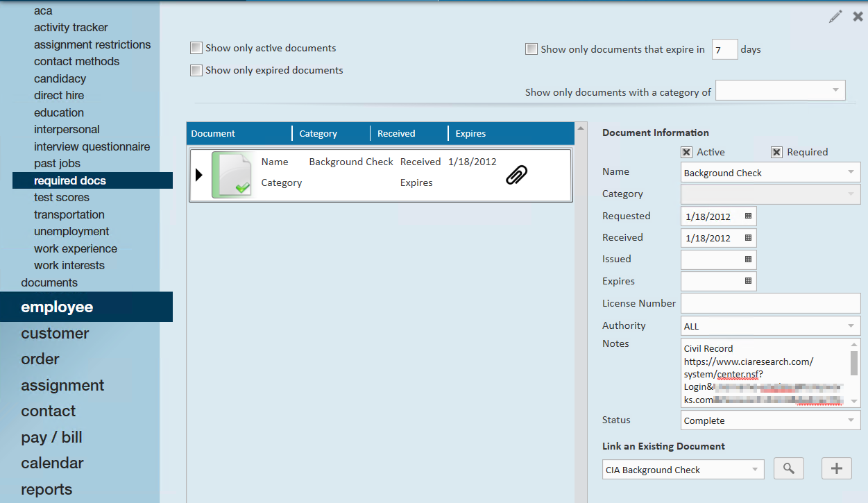The height and width of the screenshot is (503, 868).
Task: Open the past jobs section
Action: pos(57,163)
